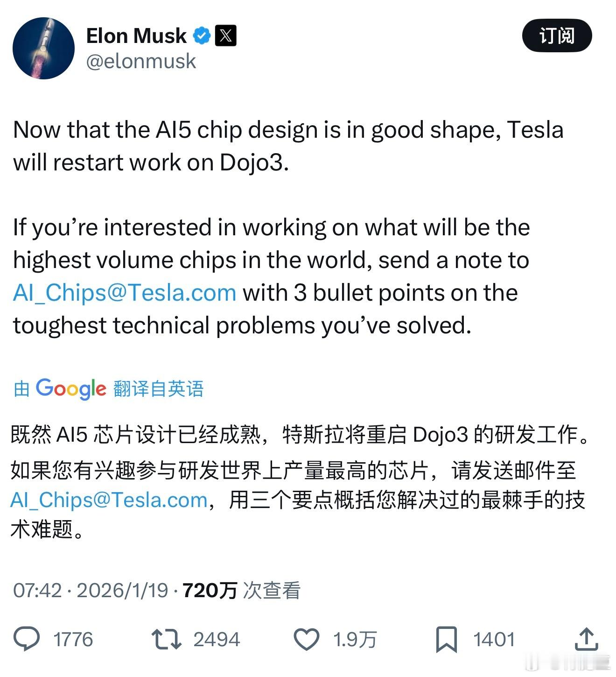Like the post with heart icon
616x677 pixels.
tap(306, 639)
